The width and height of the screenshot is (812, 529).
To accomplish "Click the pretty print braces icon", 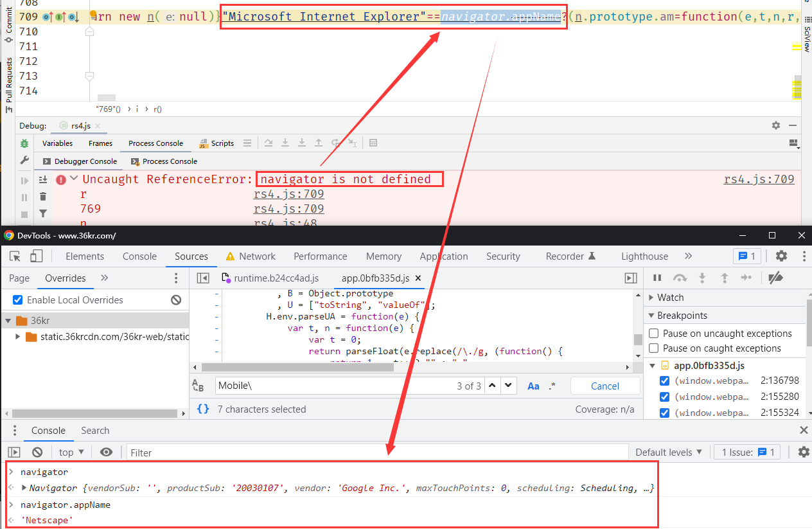I will point(203,409).
